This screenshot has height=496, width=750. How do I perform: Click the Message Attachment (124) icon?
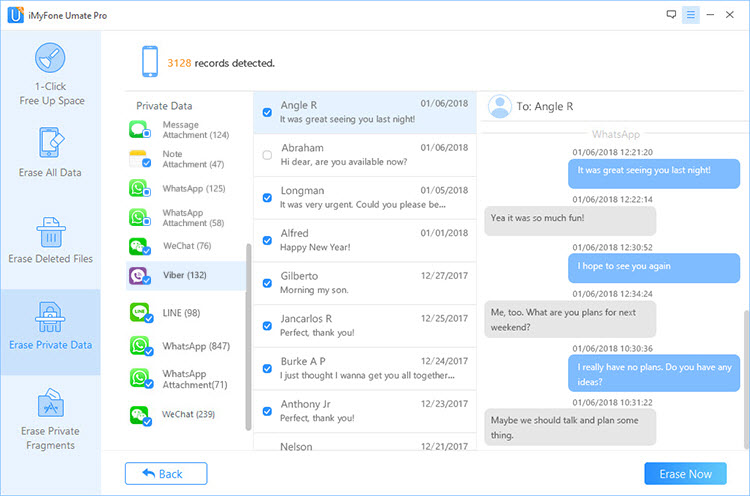(139, 130)
